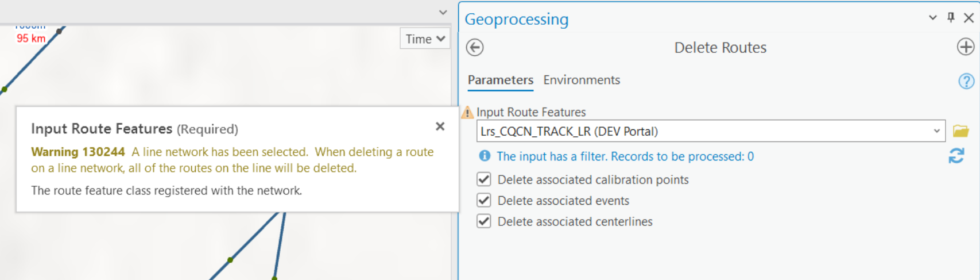This screenshot has width=980, height=280.
Task: Click the Records to be processed message
Action: (625, 156)
